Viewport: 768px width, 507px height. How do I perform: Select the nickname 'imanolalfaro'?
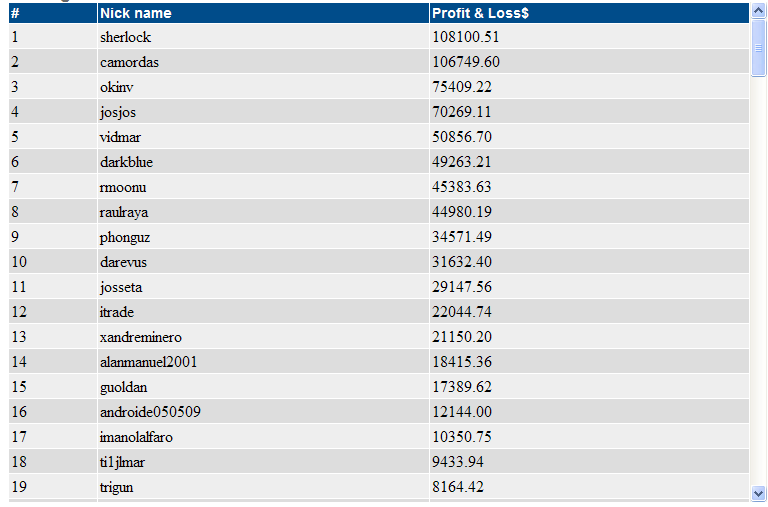click(x=138, y=437)
